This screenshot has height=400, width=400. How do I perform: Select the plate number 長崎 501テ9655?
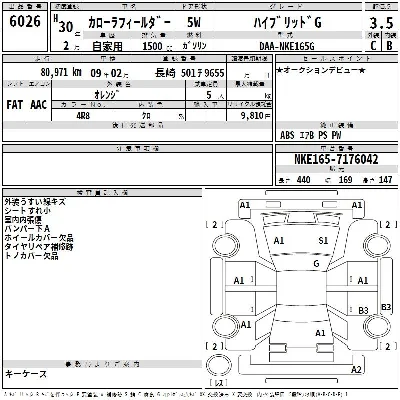point(189,73)
